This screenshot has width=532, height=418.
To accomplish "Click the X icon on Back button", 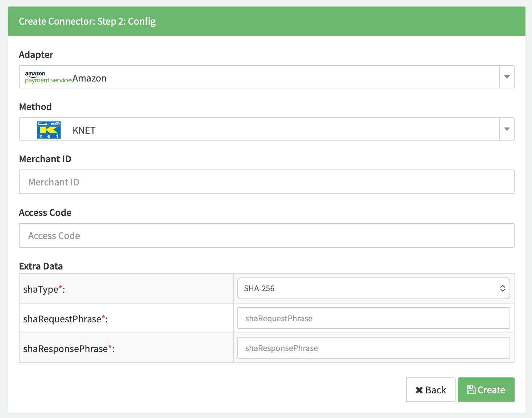I will [419, 390].
